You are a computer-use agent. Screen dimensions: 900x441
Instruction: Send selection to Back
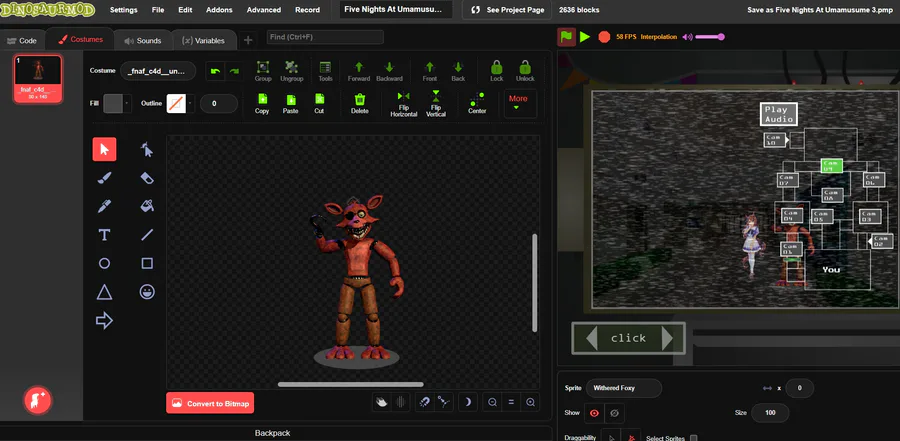458,71
